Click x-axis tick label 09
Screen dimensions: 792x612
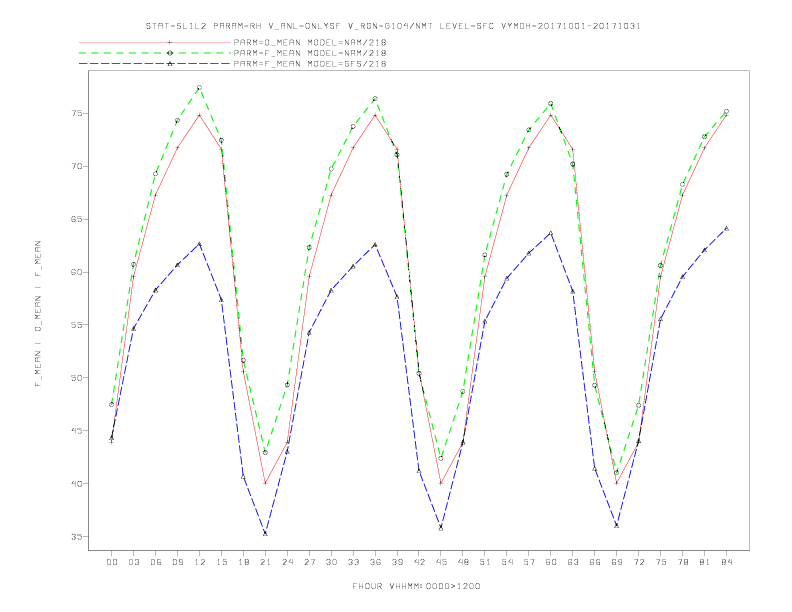click(x=177, y=562)
